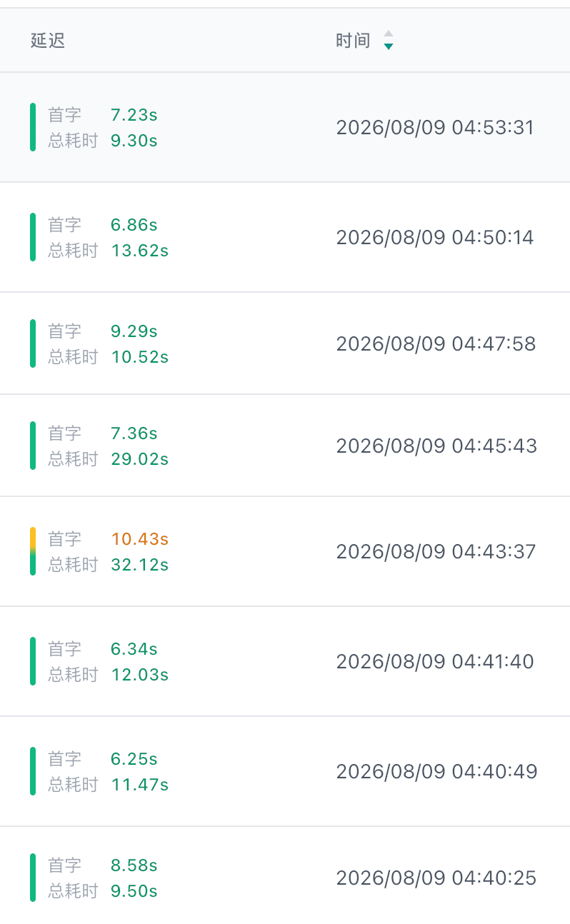Sort descending with the time column down arrow
The height and width of the screenshot is (924, 570).
click(388, 46)
